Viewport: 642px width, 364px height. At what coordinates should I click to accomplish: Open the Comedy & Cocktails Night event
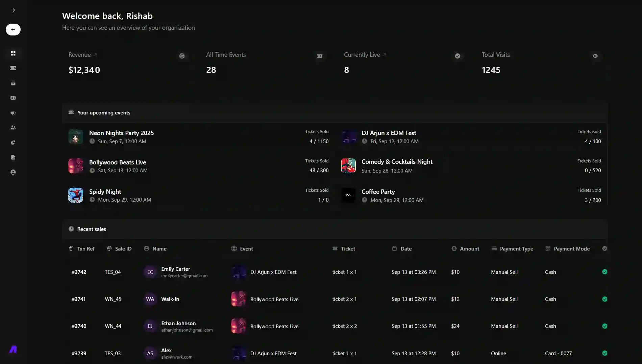397,162
